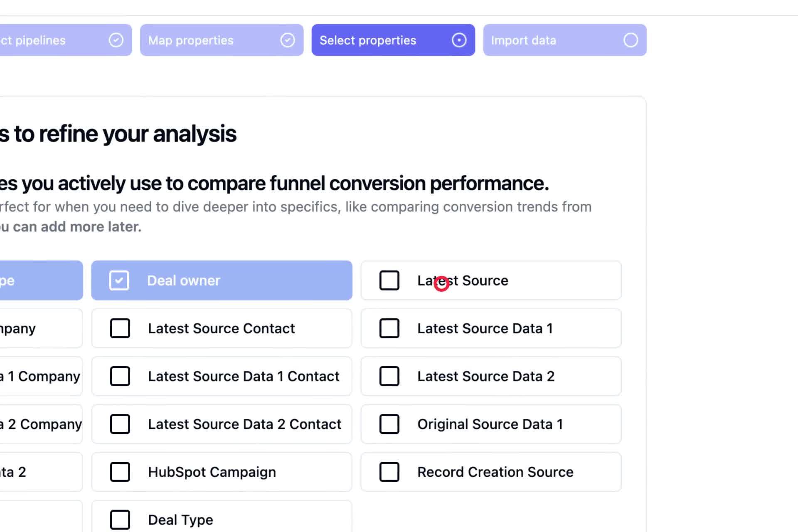Enable the Latest Source Contact checkbox

(120, 328)
